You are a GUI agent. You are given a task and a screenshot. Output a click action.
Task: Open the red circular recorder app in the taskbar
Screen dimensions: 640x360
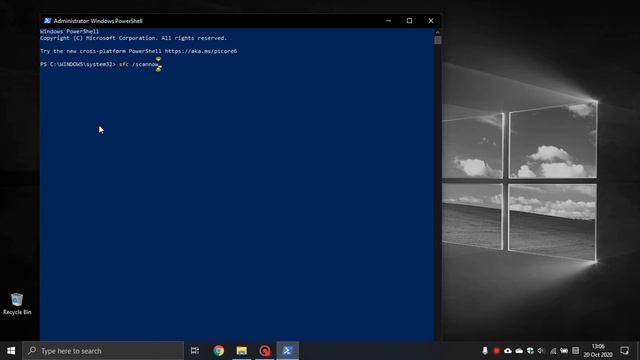click(x=265, y=351)
